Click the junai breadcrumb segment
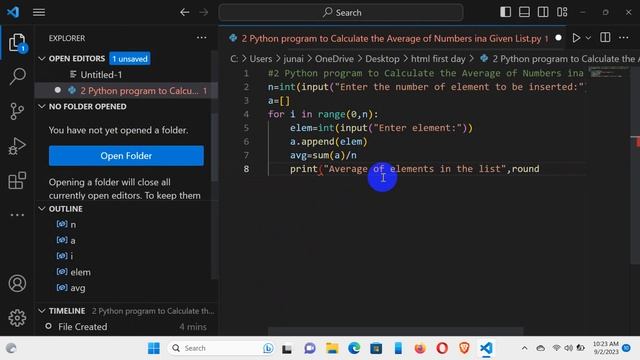This screenshot has width=640, height=360. [x=293, y=59]
